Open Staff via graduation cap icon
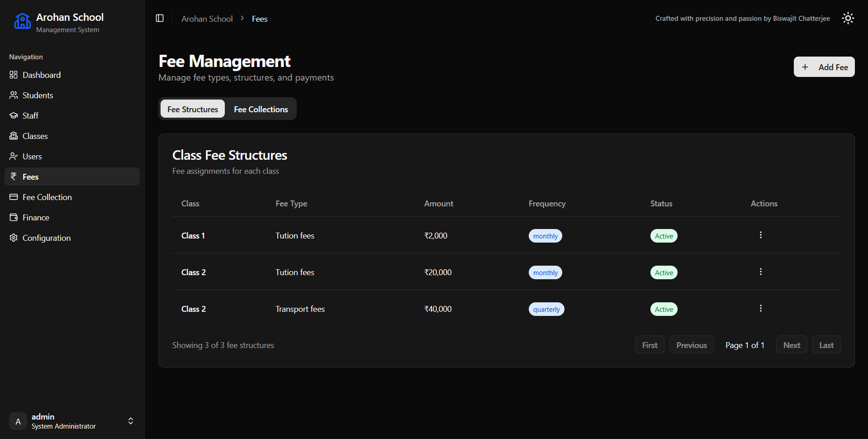Screen dimensions: 868x439 click(x=14, y=115)
